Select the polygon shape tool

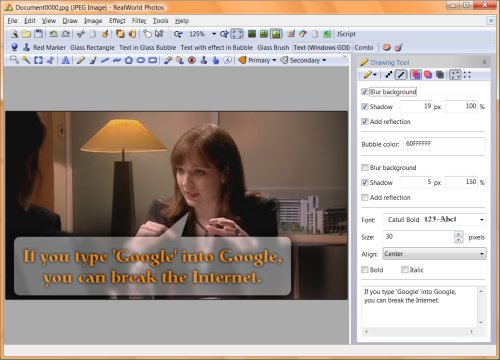pyautogui.click(x=129, y=60)
